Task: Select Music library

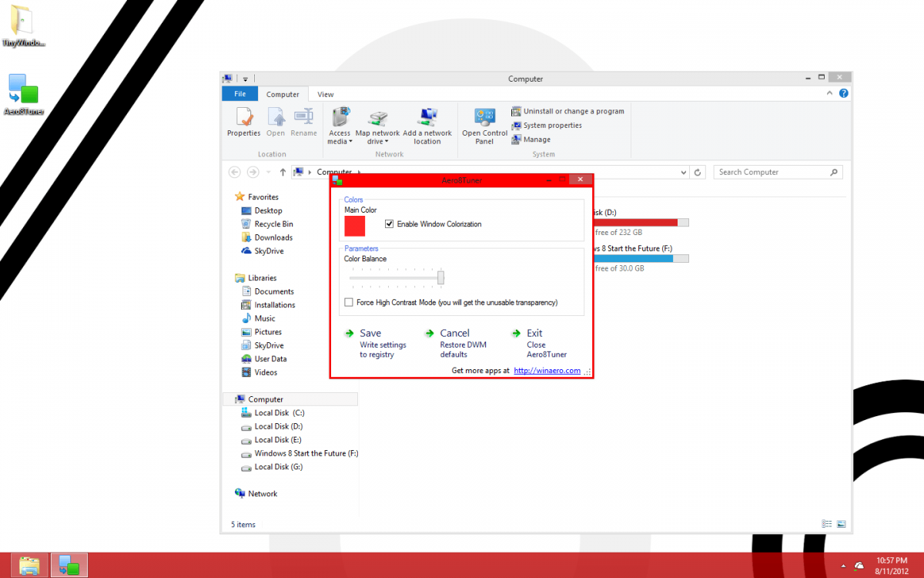Action: click(259, 318)
